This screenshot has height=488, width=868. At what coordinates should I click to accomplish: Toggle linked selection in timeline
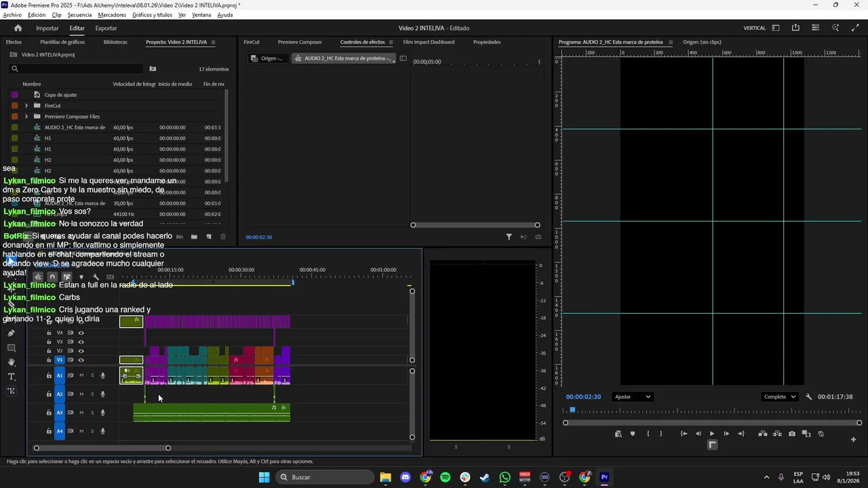click(66, 277)
